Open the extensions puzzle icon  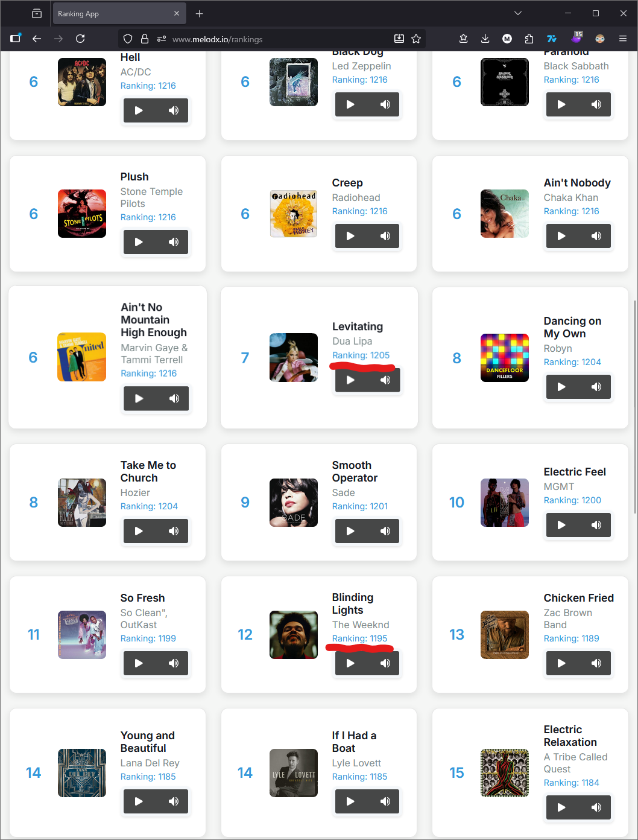pos(529,39)
